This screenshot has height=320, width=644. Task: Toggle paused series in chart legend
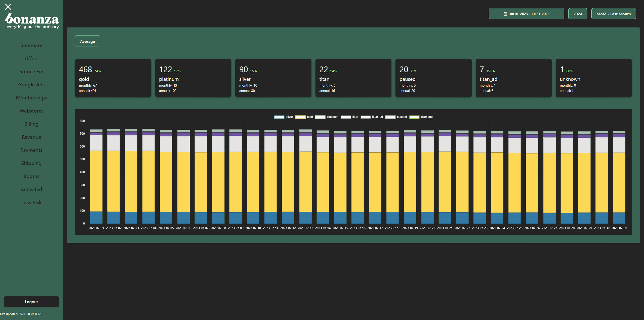[396, 117]
